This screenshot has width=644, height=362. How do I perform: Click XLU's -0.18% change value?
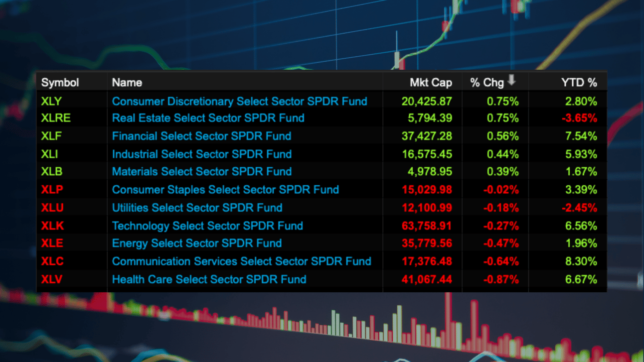tap(501, 208)
